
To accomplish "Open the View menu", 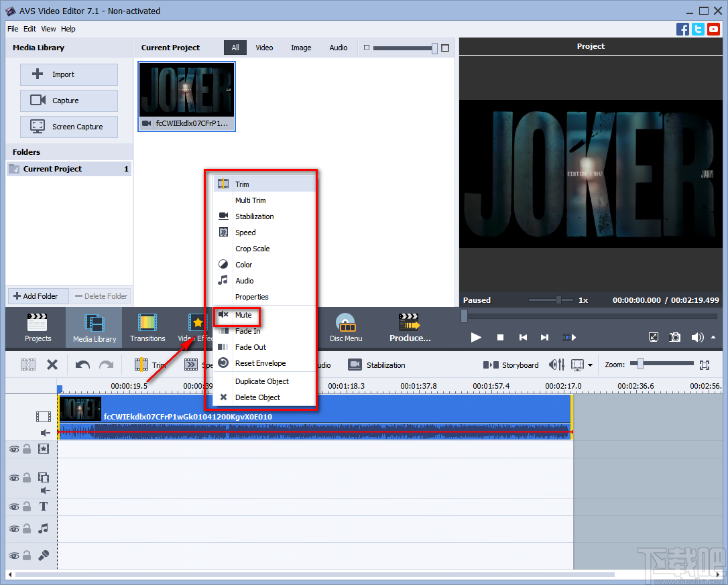I will click(48, 29).
